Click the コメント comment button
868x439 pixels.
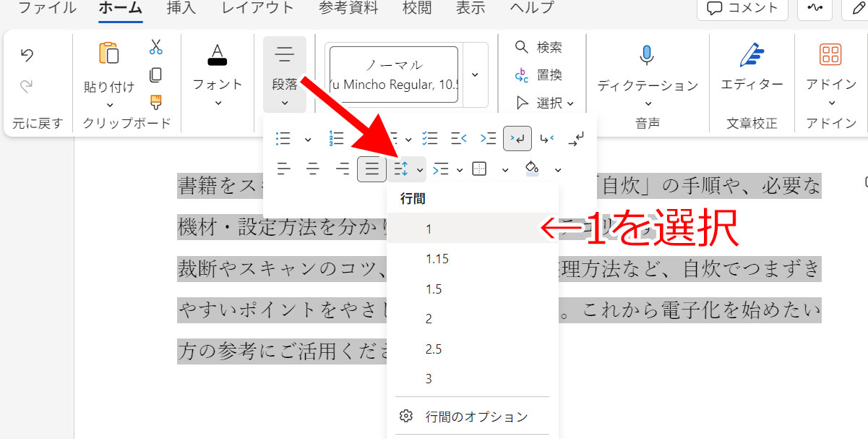click(742, 8)
